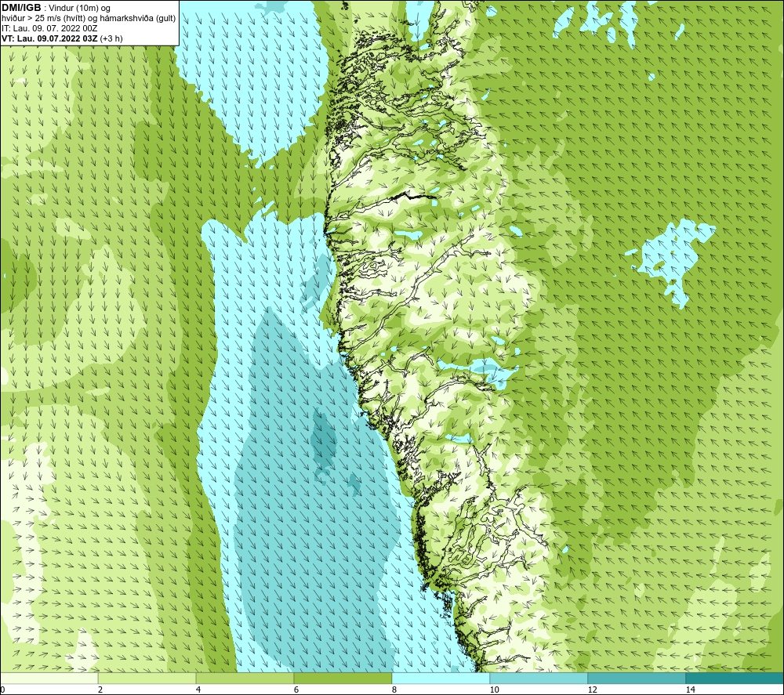Click the '(+3 h)' forecast offset text
784x695 pixels.
click(111, 38)
